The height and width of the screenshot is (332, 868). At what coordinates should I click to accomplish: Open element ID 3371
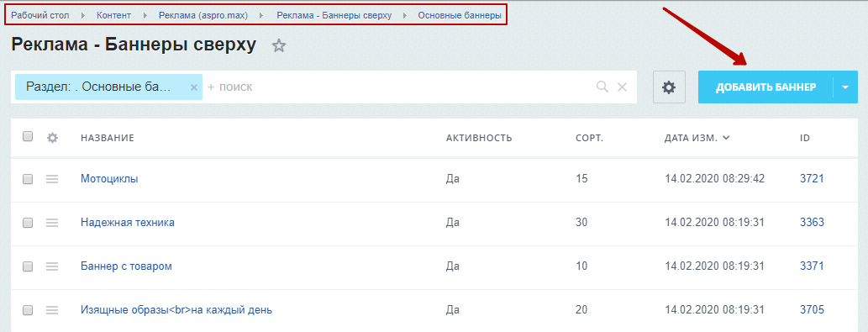[812, 266]
